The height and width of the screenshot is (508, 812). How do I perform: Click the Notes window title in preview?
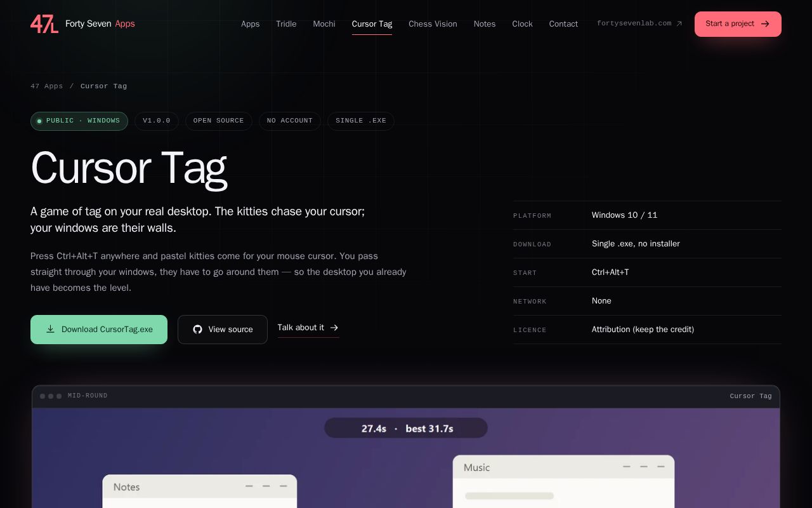[126, 487]
